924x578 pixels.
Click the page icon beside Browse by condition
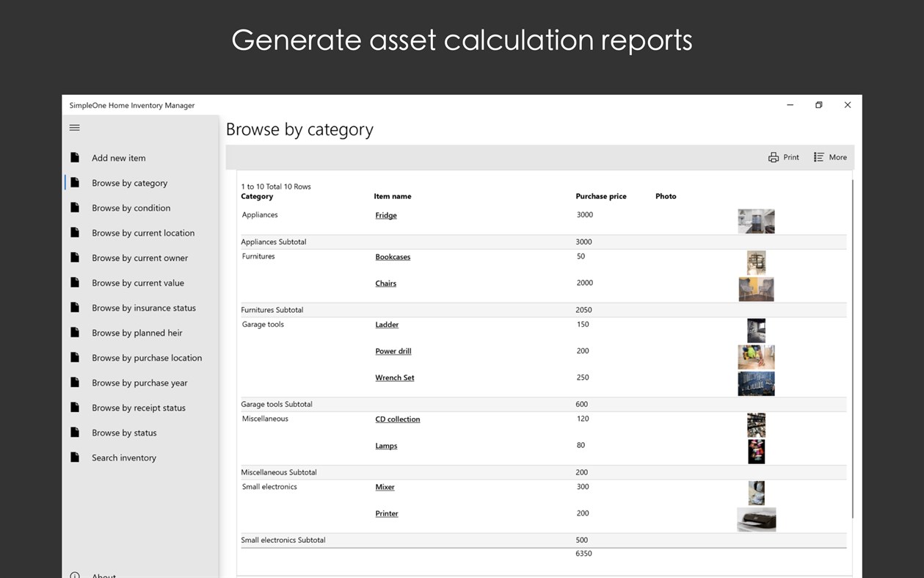(x=75, y=208)
